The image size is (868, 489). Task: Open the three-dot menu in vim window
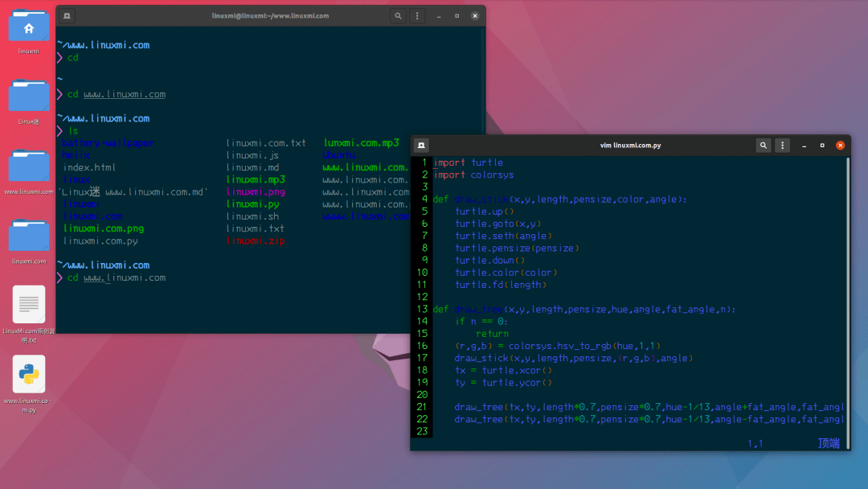coord(782,145)
